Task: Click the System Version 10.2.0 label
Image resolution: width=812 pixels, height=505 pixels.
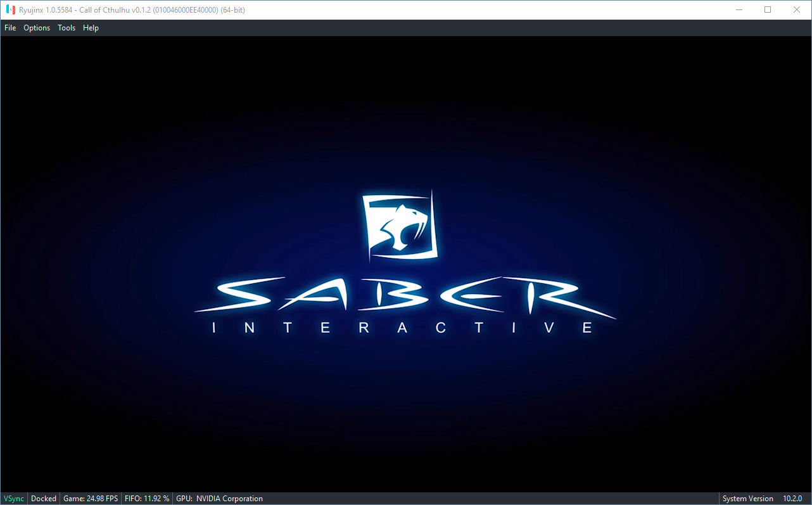Action: pyautogui.click(x=762, y=499)
